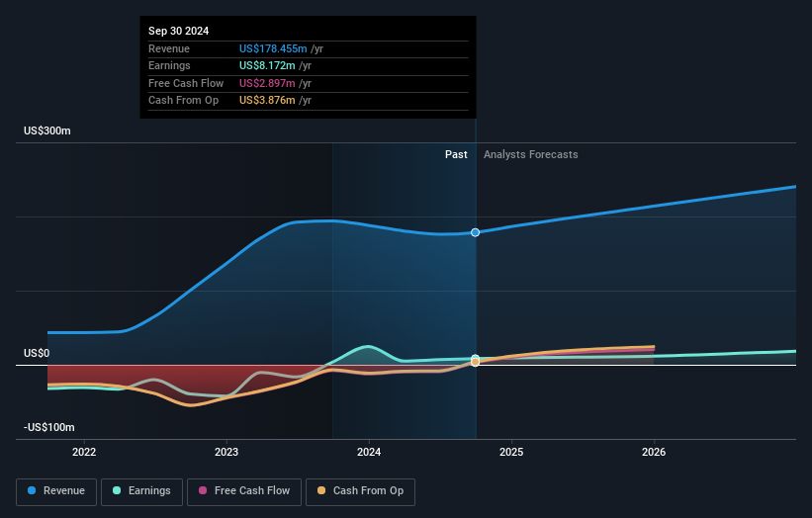The image size is (812, 518).
Task: Click the 'Cash From Op' row label in tooltip
Action: [183, 101]
